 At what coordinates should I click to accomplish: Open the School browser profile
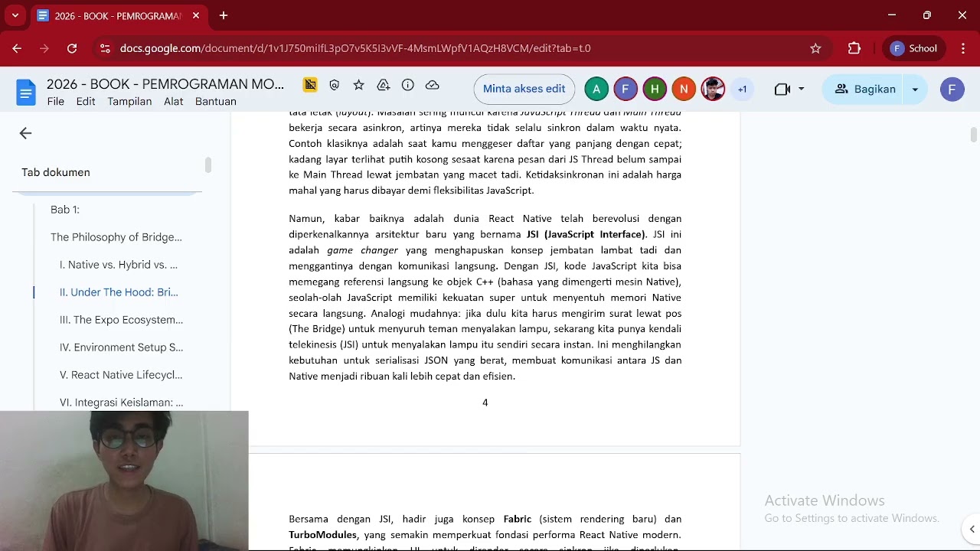(914, 48)
